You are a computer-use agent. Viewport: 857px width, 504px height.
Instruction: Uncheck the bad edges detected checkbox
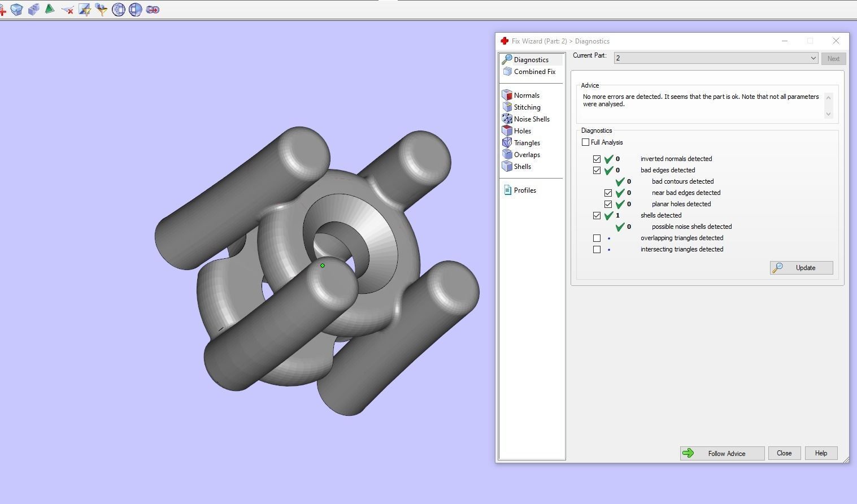click(x=597, y=170)
